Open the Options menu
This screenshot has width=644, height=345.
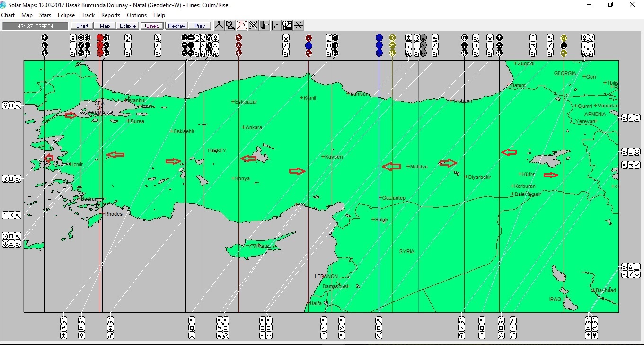[136, 15]
